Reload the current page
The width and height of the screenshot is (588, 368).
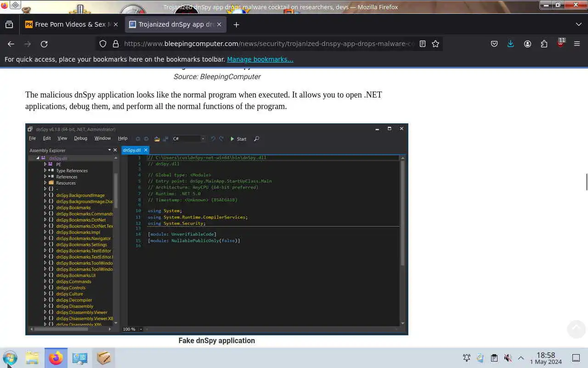[x=44, y=44]
